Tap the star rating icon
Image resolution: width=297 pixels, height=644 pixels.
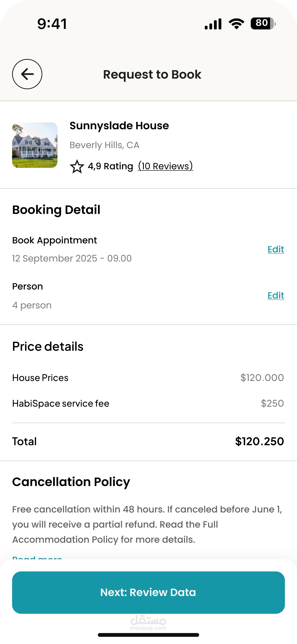tap(77, 166)
